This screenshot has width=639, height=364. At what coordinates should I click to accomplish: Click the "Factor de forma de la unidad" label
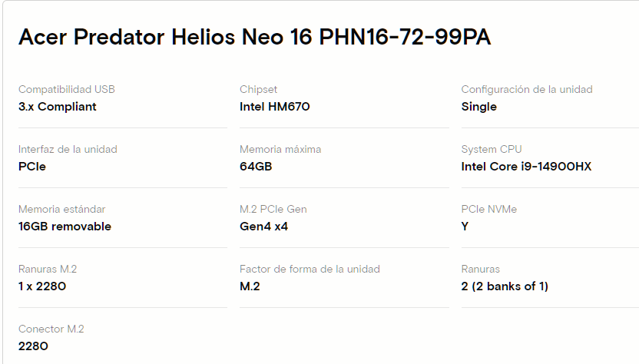pos(310,269)
